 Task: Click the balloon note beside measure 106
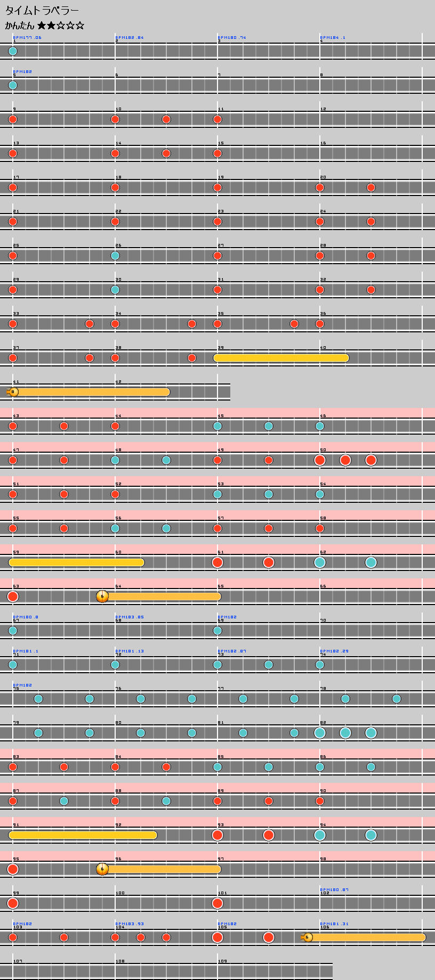[x=307, y=937]
